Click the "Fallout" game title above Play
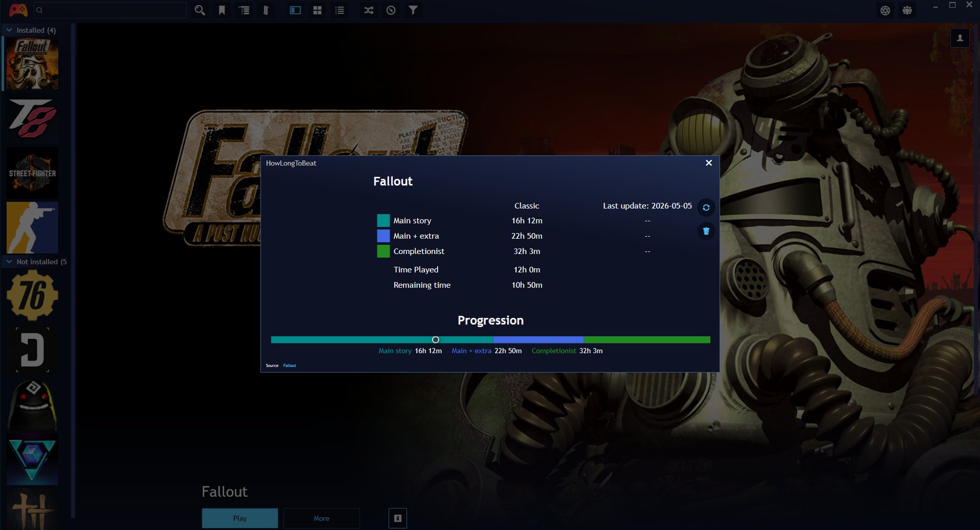 pos(225,492)
